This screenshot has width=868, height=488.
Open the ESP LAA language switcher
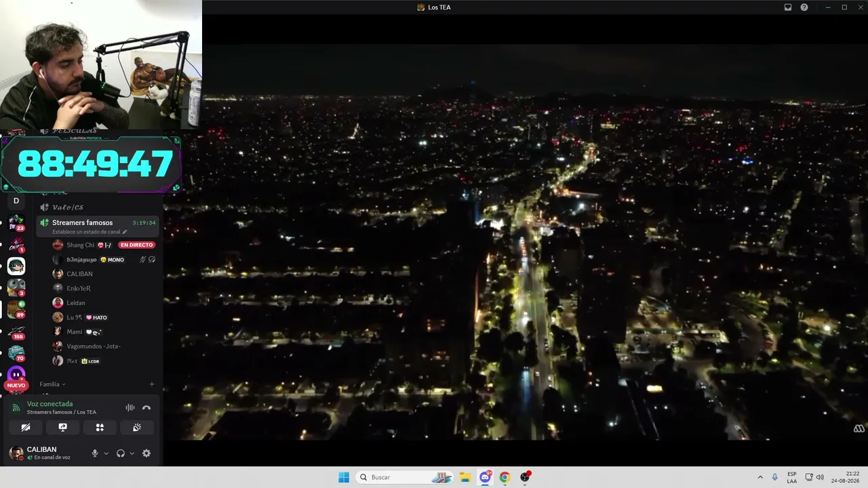(792, 477)
